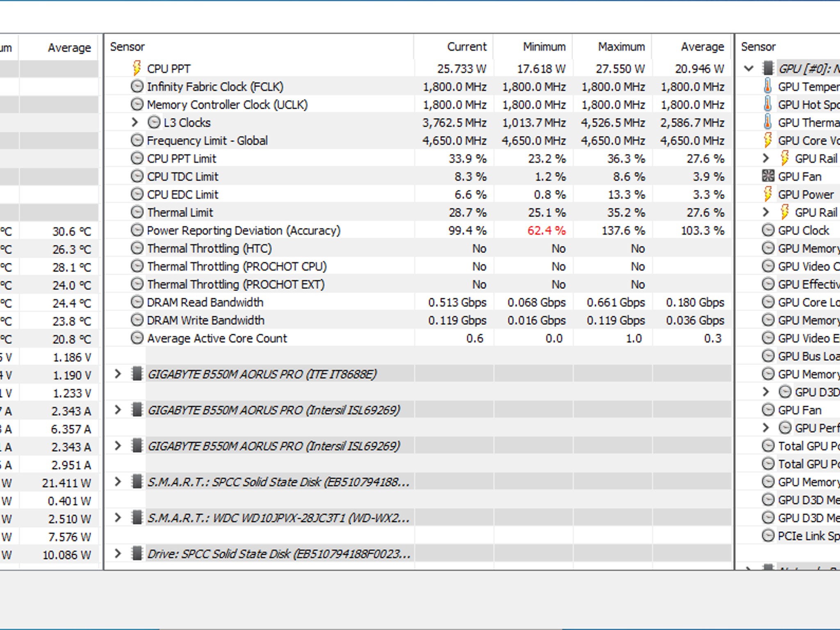
Task: Click the Thermal Limit sensor icon
Action: pyautogui.click(x=137, y=212)
